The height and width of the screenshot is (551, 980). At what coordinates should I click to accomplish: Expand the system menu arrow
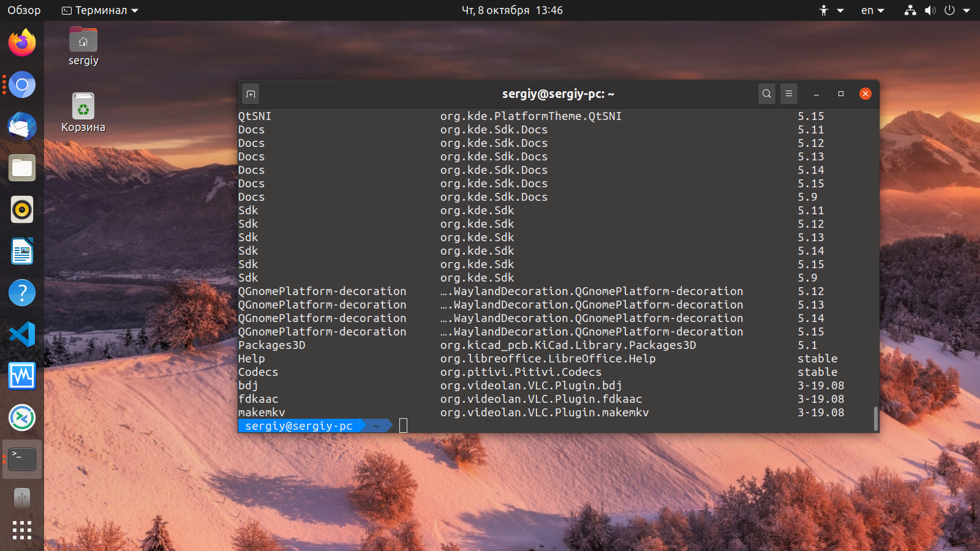[x=967, y=10]
